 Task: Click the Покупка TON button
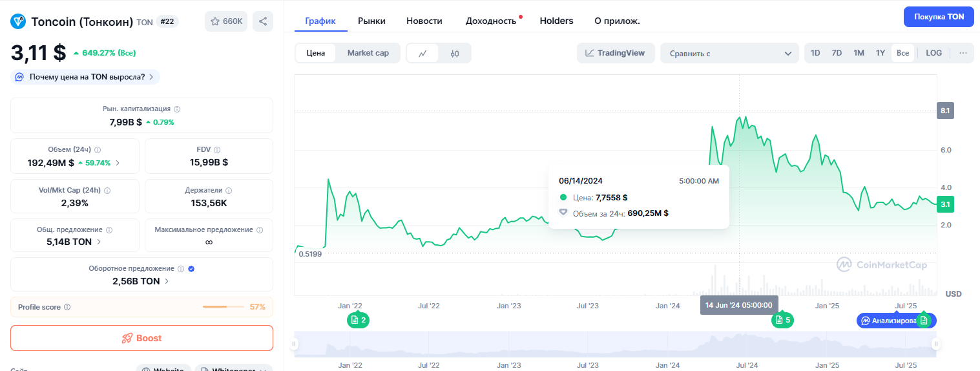tap(939, 17)
